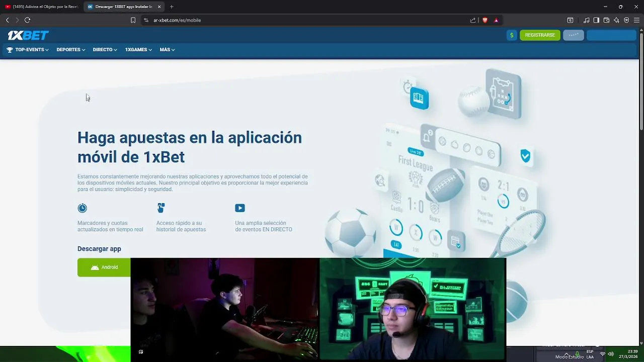Click the text Marcadores y cuotas actualizados
This screenshot has height=362, width=644.
pyautogui.click(x=110, y=226)
